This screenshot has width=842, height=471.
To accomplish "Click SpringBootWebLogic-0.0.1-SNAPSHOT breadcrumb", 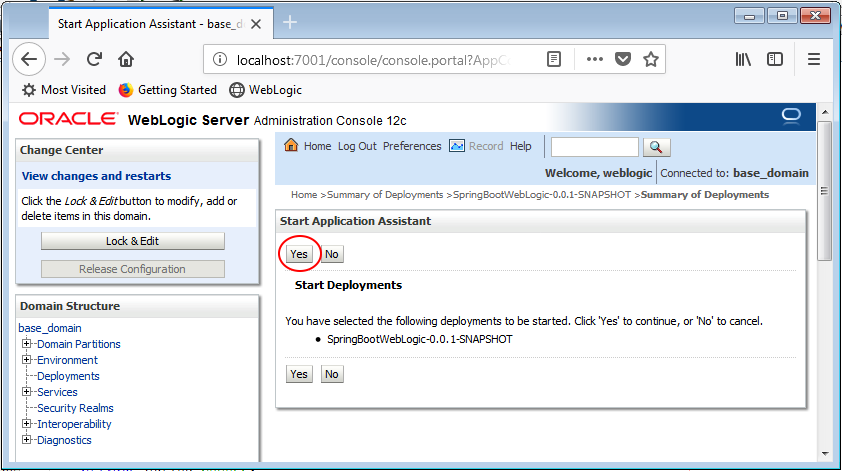I will point(542,194).
